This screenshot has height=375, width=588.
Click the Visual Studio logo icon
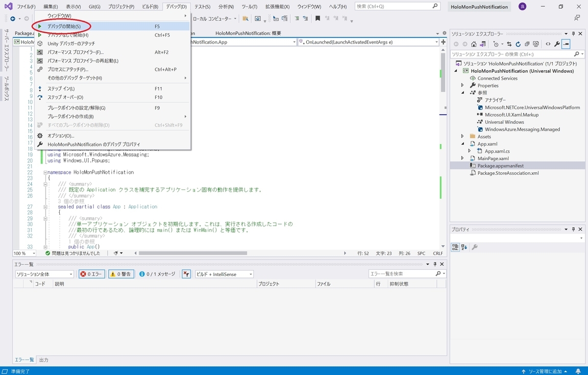8,6
